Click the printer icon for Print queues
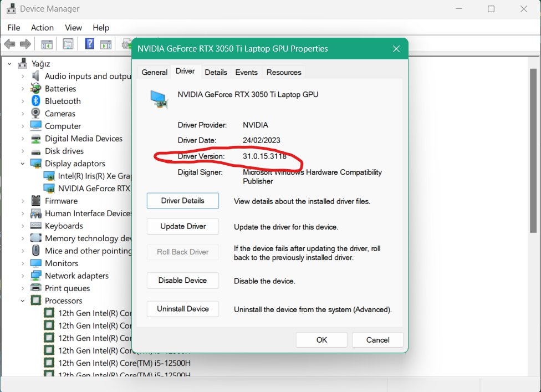Image resolution: width=541 pixels, height=392 pixels. (35, 288)
